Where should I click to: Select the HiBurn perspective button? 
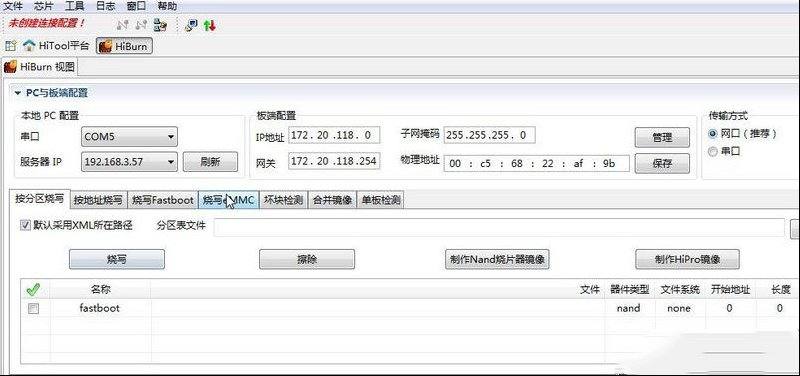tap(124, 46)
